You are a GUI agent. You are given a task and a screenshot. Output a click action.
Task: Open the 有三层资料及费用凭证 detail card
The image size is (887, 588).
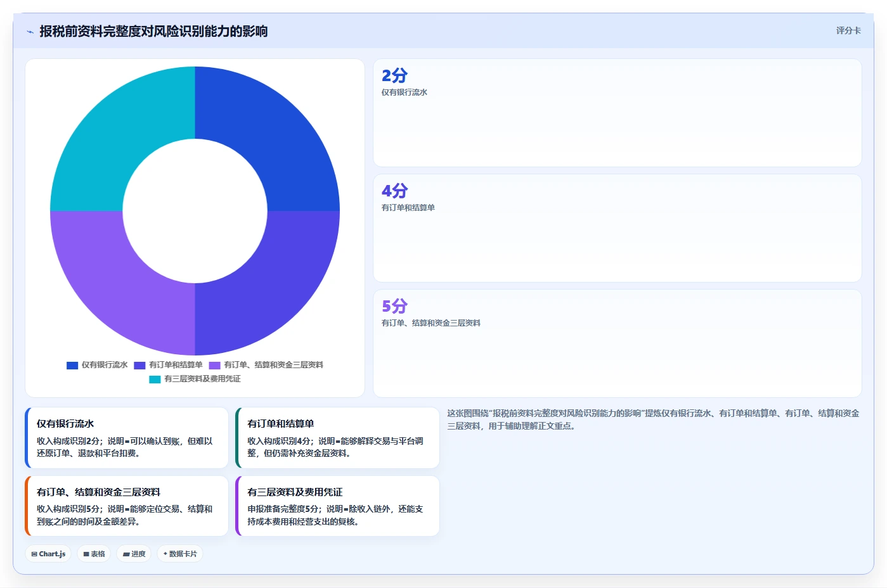coord(337,506)
